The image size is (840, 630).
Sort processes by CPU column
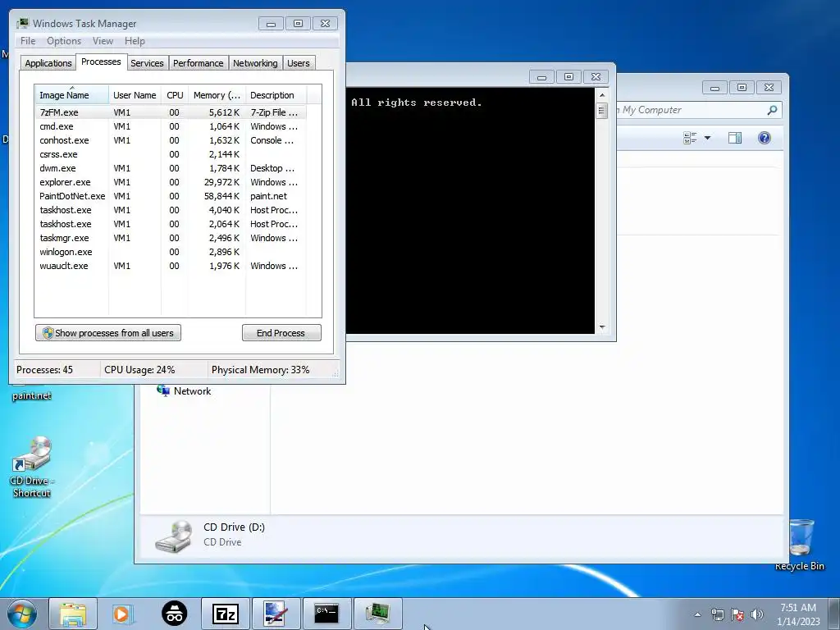point(175,95)
